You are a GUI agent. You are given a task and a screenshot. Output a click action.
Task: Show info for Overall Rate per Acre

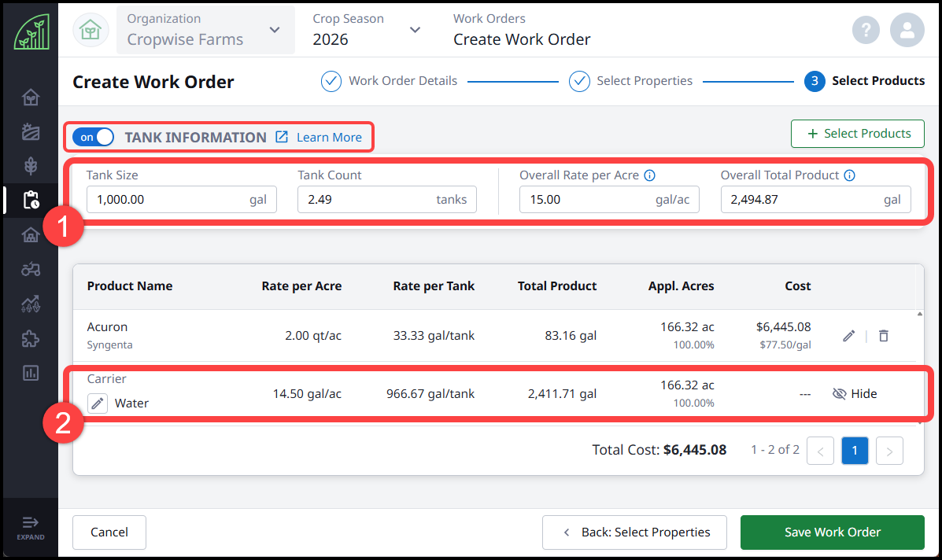(x=649, y=175)
